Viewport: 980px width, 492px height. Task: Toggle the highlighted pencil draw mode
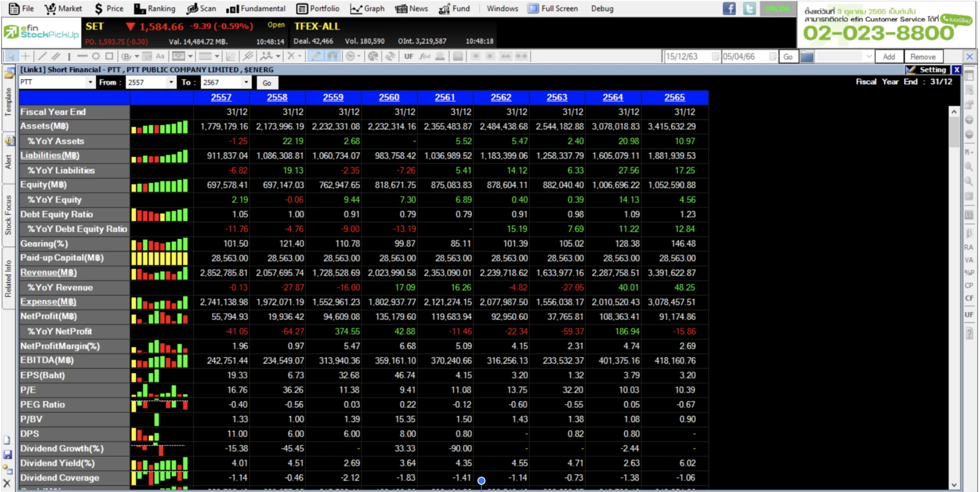pos(316,56)
